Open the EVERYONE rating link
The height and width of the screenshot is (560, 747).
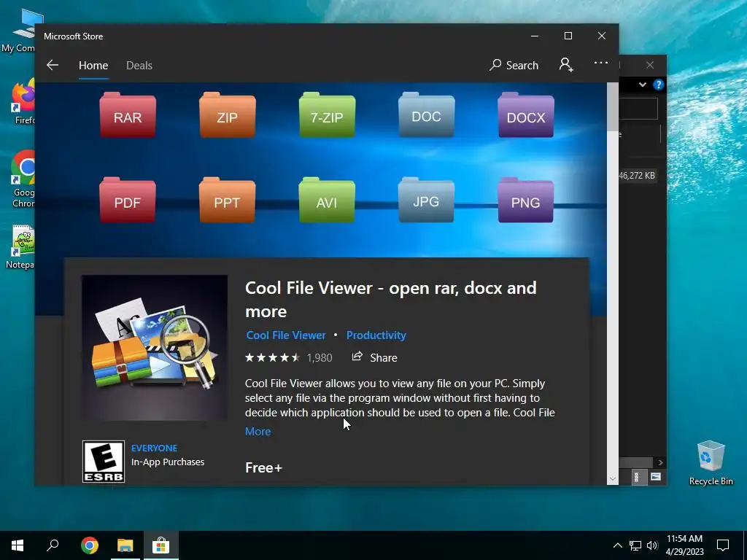point(155,448)
